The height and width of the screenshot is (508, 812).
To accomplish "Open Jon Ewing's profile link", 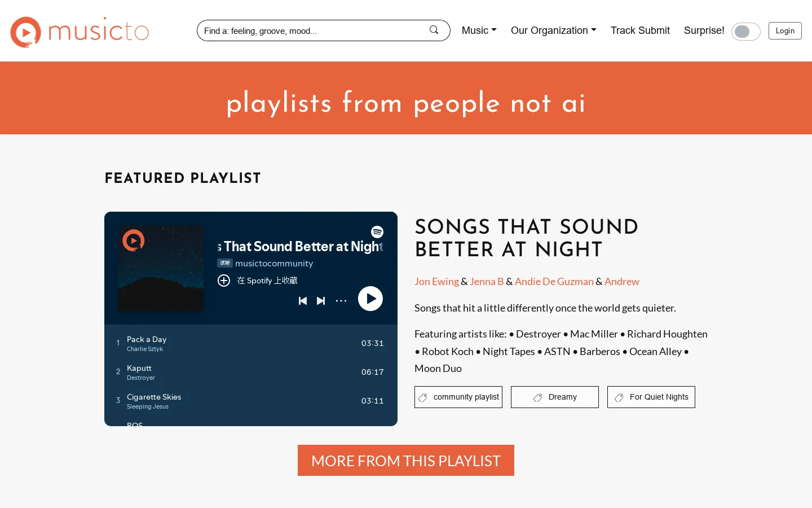I will (436, 281).
